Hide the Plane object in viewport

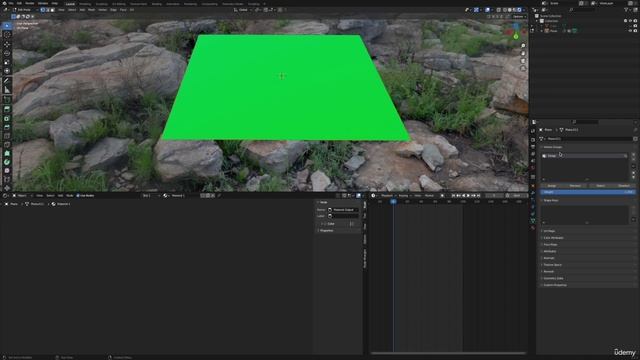click(x=630, y=31)
